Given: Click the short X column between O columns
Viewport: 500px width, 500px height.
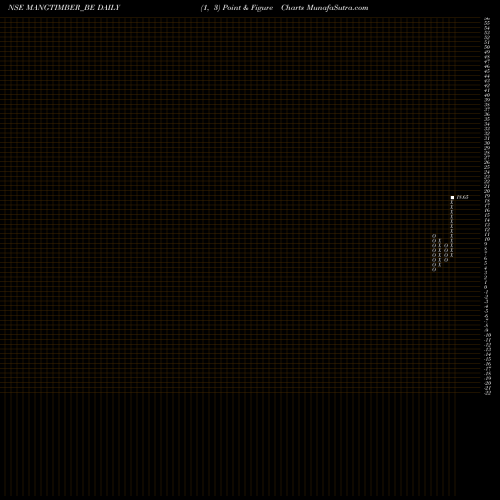Looking at the screenshot, I should [440, 252].
